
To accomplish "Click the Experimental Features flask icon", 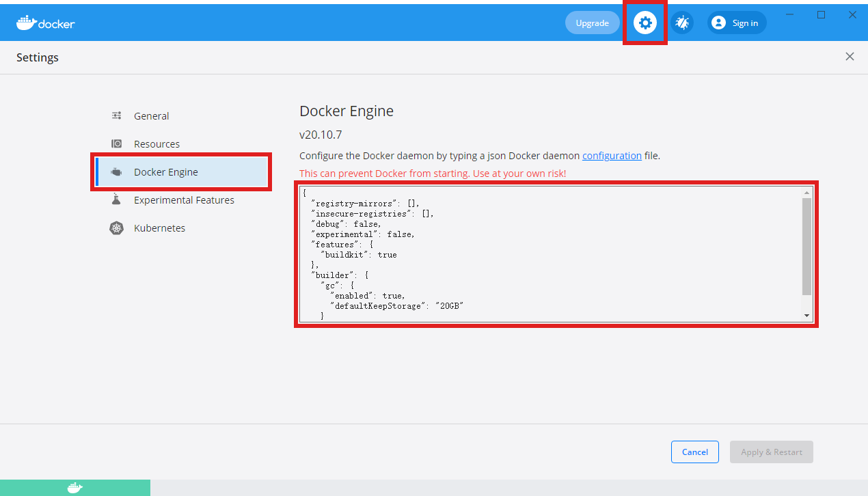I will pyautogui.click(x=117, y=199).
